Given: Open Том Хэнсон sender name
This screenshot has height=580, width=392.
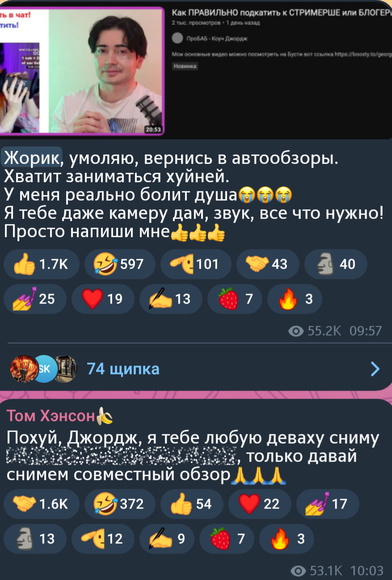Looking at the screenshot, I should (x=51, y=416).
